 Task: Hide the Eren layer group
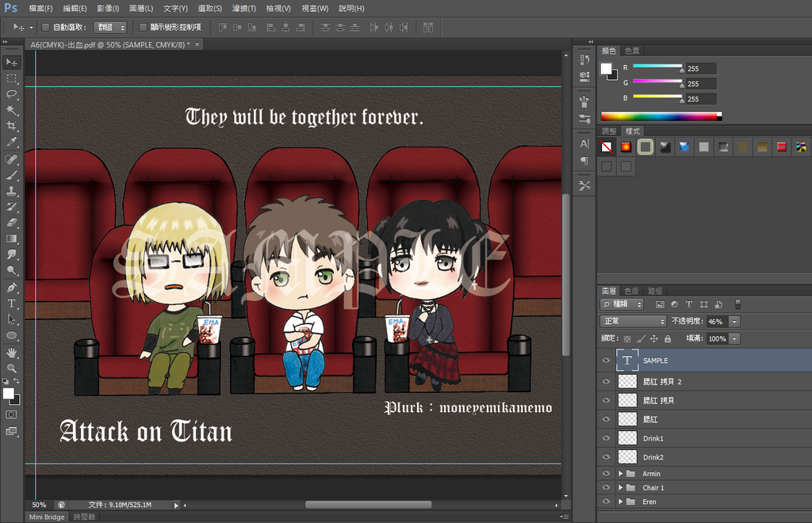click(x=606, y=502)
